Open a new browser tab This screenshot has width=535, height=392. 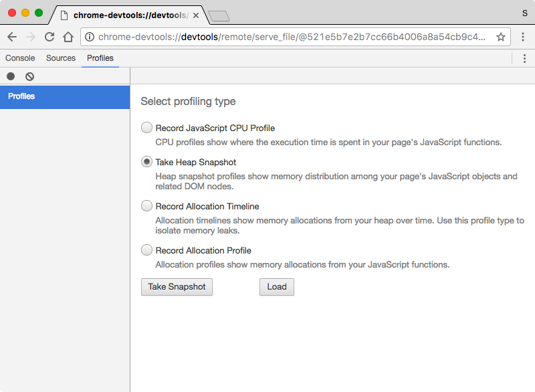pyautogui.click(x=219, y=16)
